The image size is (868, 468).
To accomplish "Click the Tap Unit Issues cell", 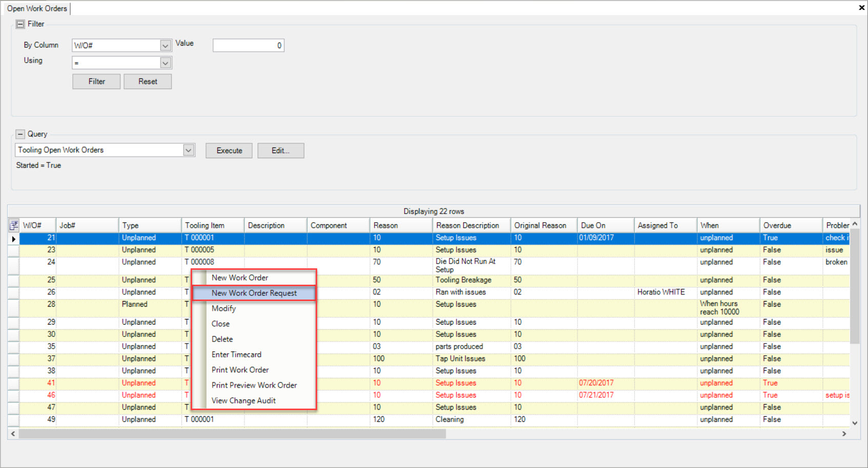I will pyautogui.click(x=472, y=359).
